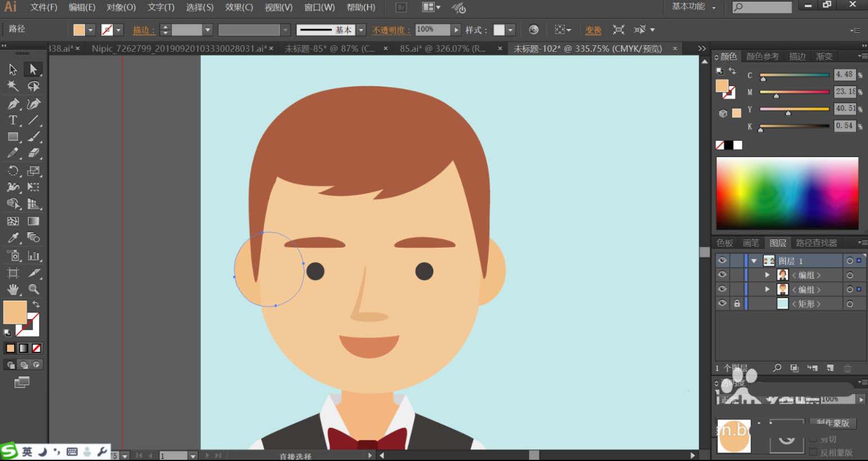This screenshot has height=461, width=868.
Task: Collapse the 图层 1 layer tree
Action: [754, 261]
